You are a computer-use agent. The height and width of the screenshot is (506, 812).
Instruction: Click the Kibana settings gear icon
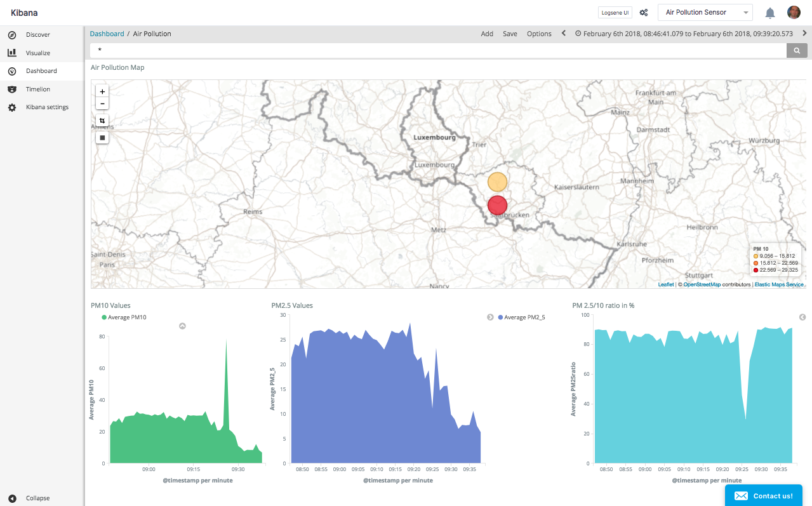(12, 108)
